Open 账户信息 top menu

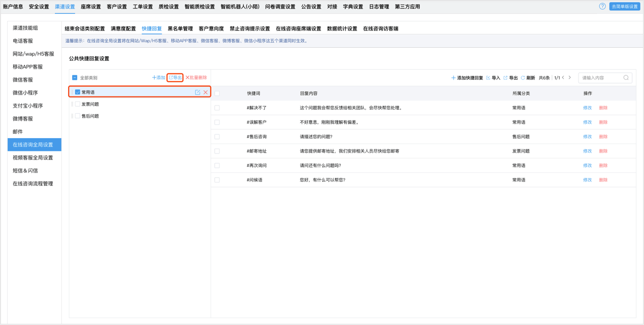(13, 7)
